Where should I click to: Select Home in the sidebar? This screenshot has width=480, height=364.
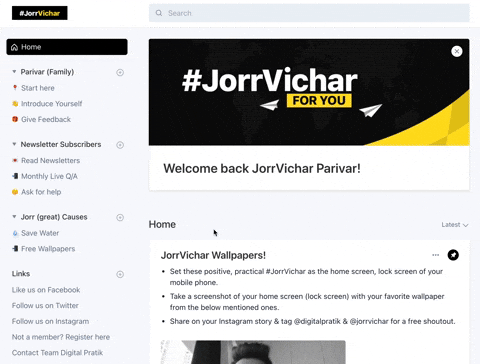pyautogui.click(x=67, y=47)
